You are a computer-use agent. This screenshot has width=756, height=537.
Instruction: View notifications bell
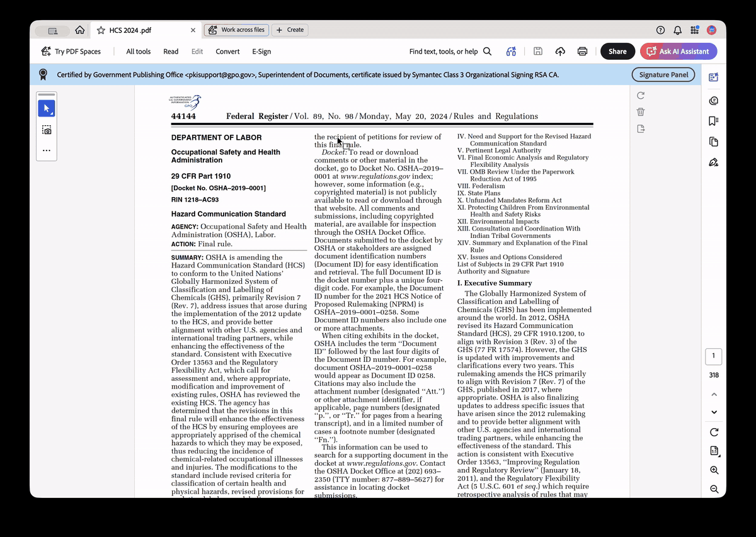click(x=677, y=30)
